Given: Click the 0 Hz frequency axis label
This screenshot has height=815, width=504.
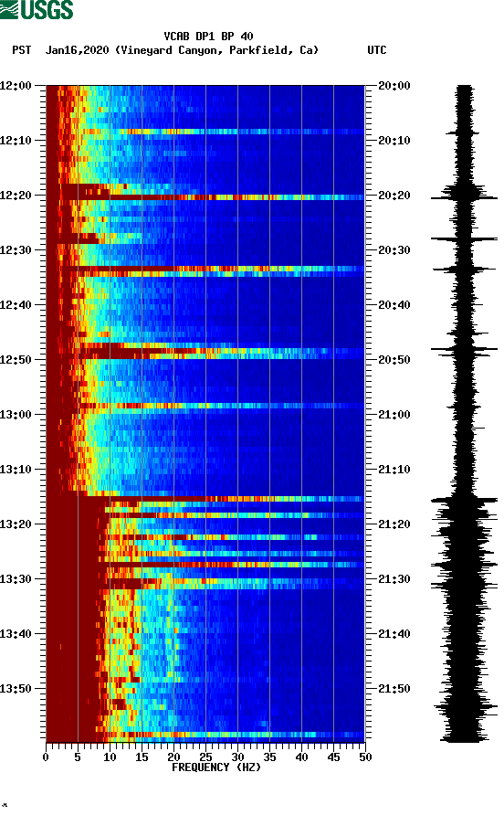Looking at the screenshot, I should (x=46, y=757).
